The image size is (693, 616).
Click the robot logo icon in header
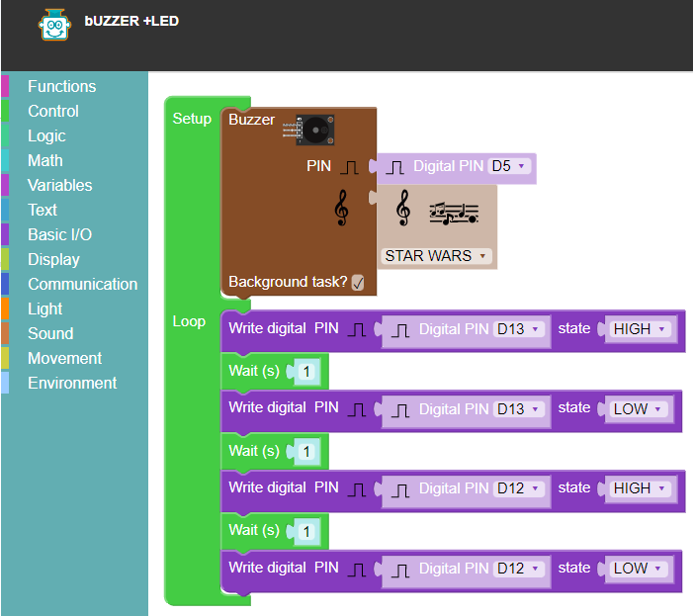coord(55,27)
